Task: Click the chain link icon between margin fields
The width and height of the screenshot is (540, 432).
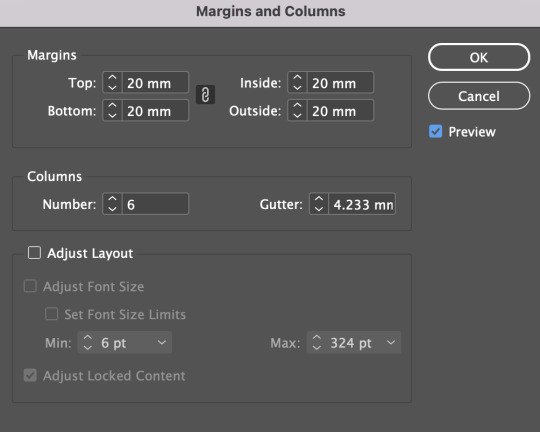Action: point(205,95)
